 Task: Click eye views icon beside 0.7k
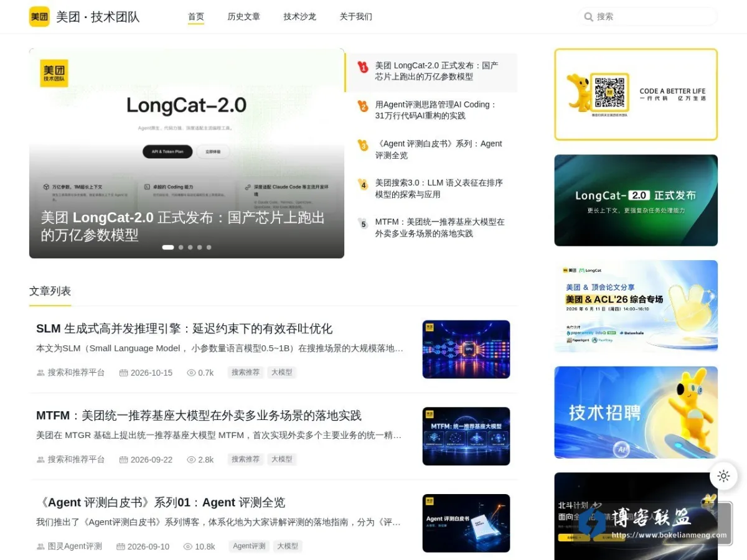coord(191,373)
